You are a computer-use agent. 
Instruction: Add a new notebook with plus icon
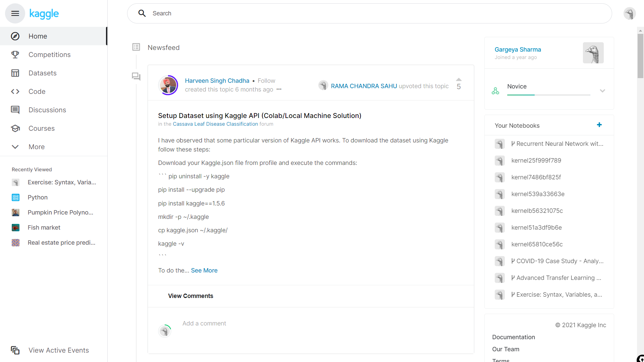[x=599, y=125]
